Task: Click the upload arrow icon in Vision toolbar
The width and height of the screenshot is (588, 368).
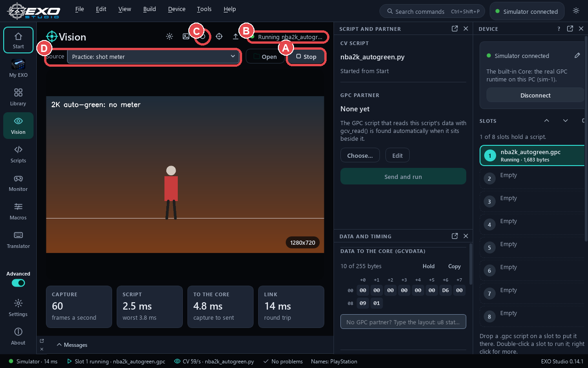Action: (236, 36)
